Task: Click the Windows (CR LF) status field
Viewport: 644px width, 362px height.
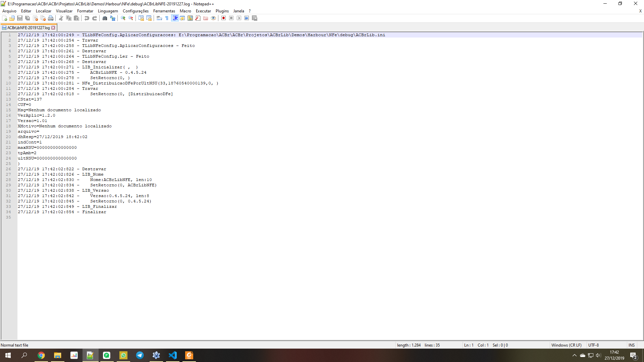Action: (x=567, y=345)
